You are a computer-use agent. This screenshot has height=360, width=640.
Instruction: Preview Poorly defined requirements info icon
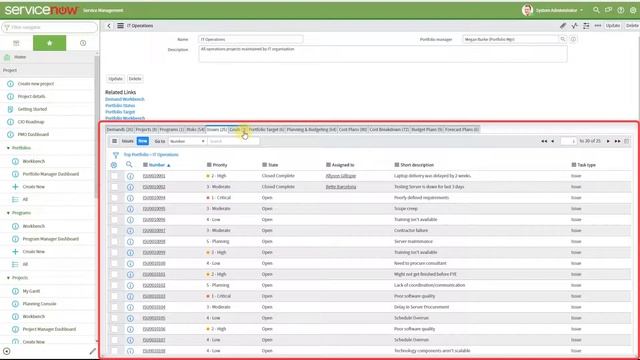(130, 198)
